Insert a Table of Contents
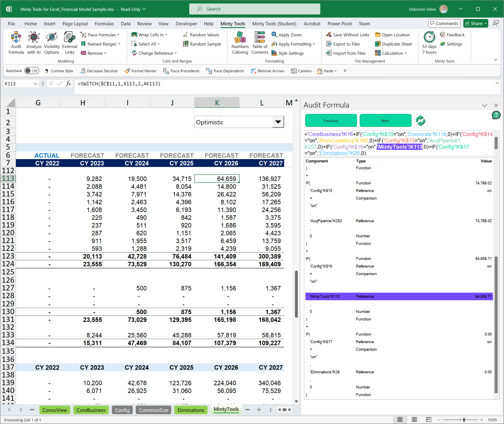 (260, 43)
